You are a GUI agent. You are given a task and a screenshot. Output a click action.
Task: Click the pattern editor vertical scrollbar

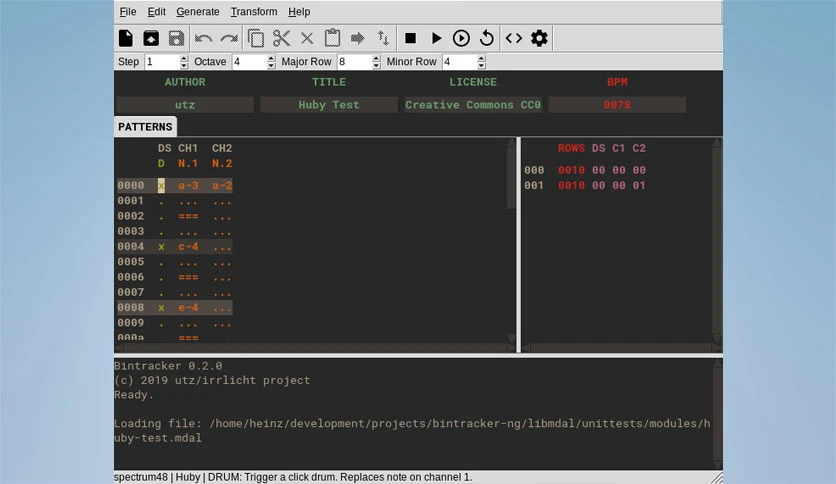coord(511,241)
